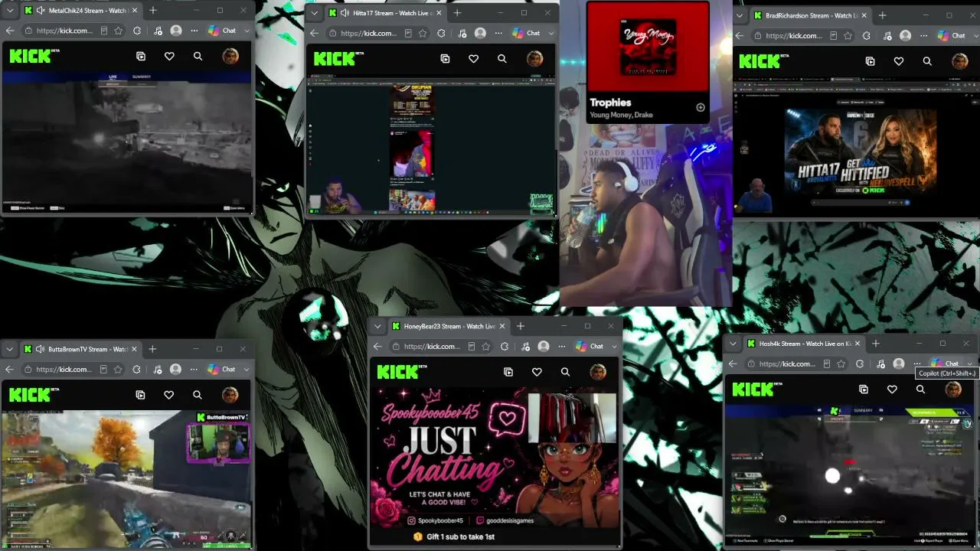
Task: Click the Young Money album cover thumbnail
Action: pos(648,47)
